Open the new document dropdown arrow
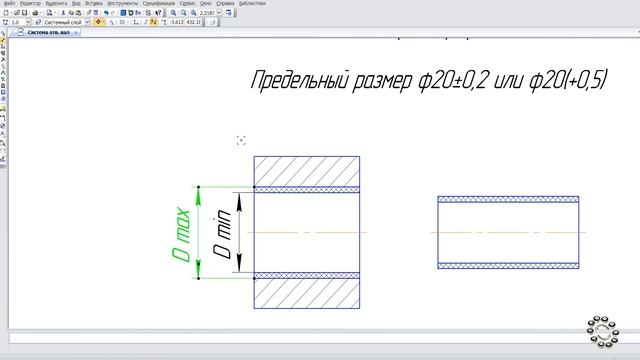This screenshot has width=640, height=360. (11, 13)
